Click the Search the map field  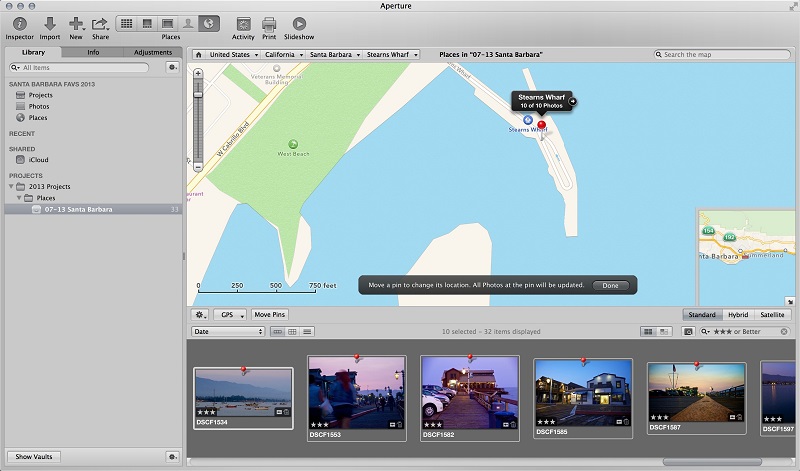pyautogui.click(x=722, y=55)
